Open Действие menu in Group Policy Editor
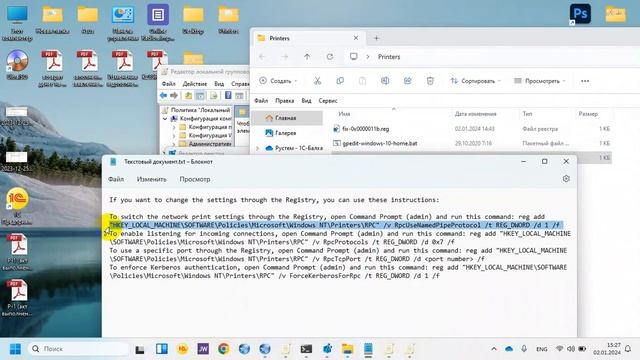 [x=195, y=84]
